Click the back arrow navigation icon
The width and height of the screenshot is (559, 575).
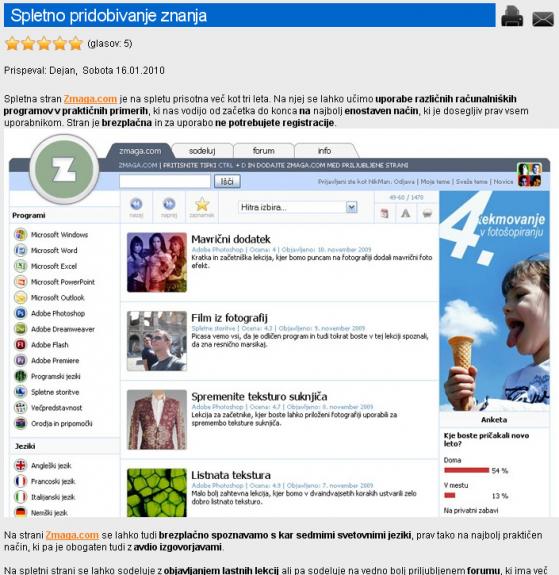coord(136,204)
